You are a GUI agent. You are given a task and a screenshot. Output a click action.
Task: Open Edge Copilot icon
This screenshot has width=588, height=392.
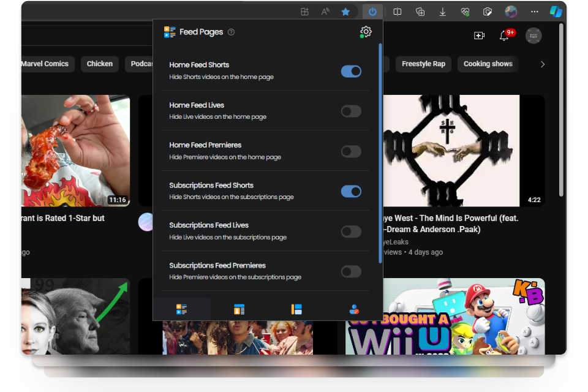(556, 12)
